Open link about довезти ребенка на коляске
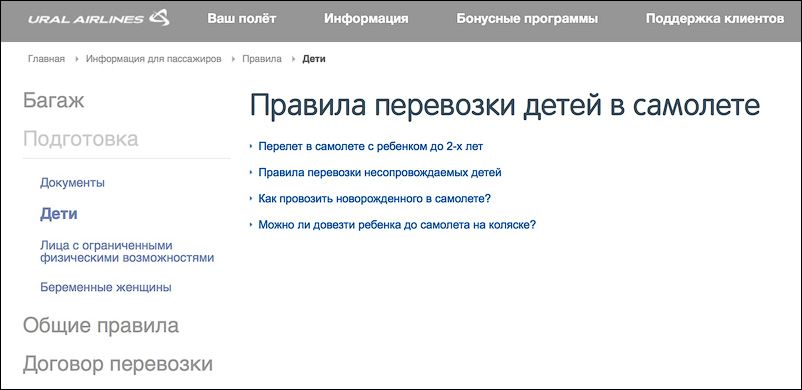Image resolution: width=802 pixels, height=390 pixels. pos(397,225)
